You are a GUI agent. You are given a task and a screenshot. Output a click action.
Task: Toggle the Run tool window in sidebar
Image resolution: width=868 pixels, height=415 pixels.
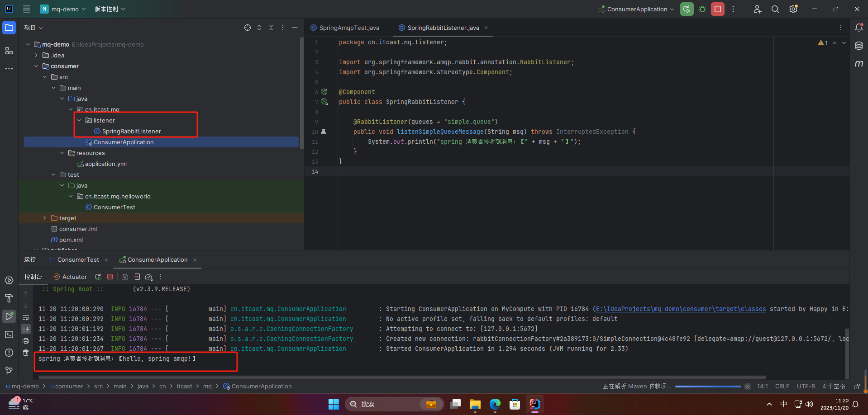9,316
